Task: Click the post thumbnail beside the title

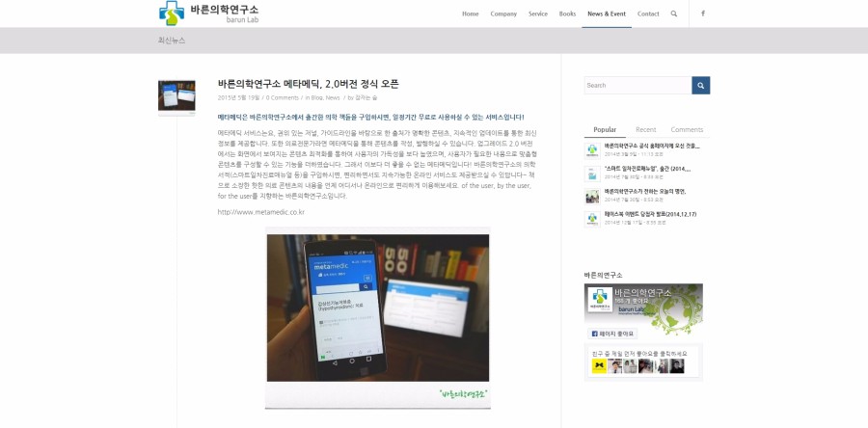Action: pos(176,98)
